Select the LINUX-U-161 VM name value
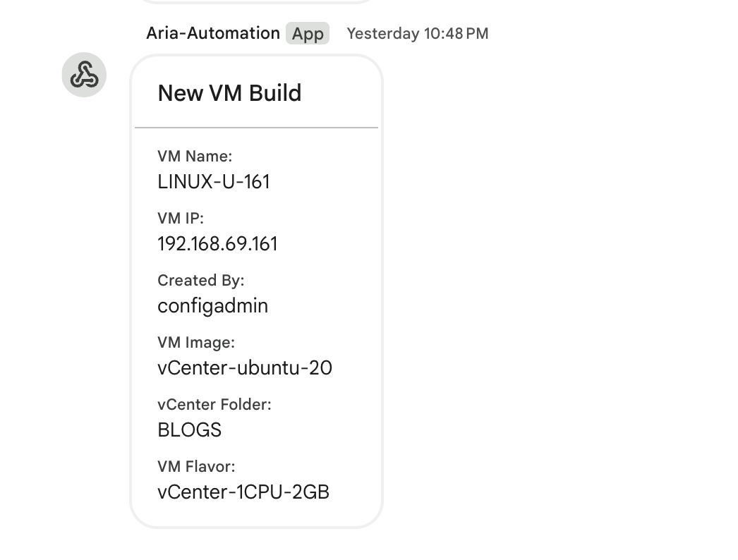Viewport: 738px width, 560px height. (214, 182)
